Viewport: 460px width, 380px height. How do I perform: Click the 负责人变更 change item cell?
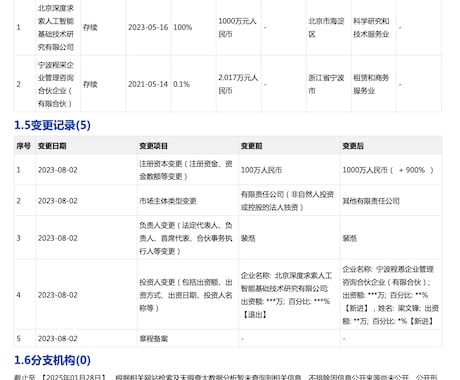coord(186,238)
